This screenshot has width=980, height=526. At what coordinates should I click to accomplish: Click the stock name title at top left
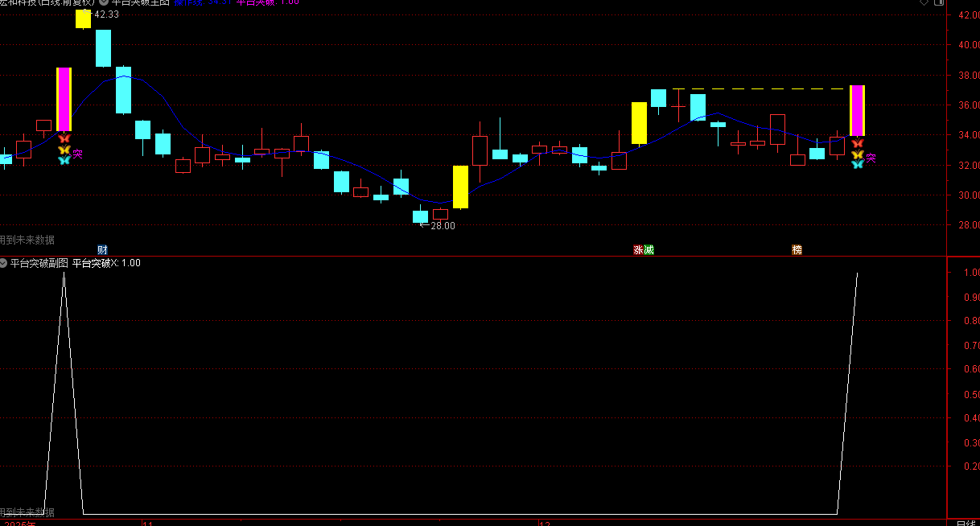pos(47,3)
